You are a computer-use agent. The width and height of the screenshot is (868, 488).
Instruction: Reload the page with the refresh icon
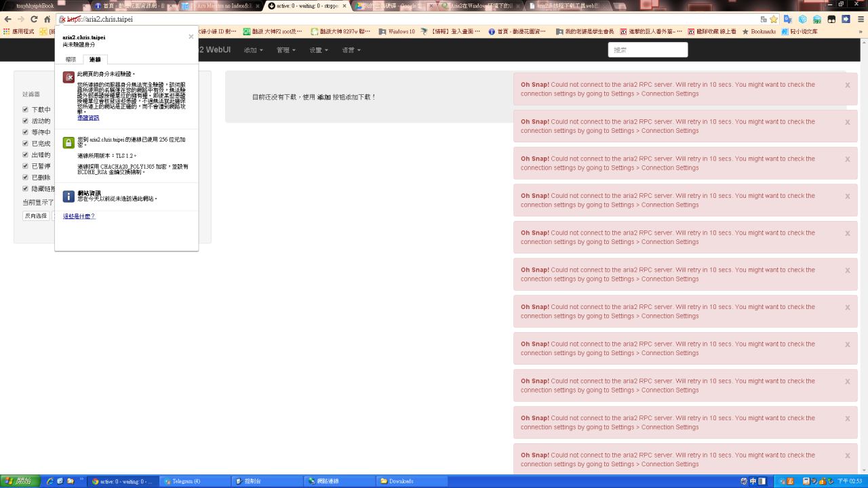[x=34, y=20]
